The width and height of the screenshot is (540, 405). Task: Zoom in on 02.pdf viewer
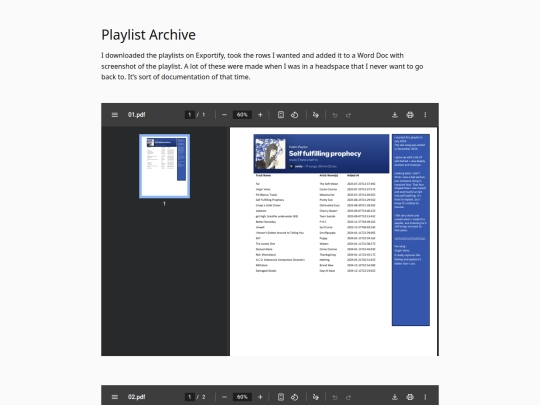(260, 397)
